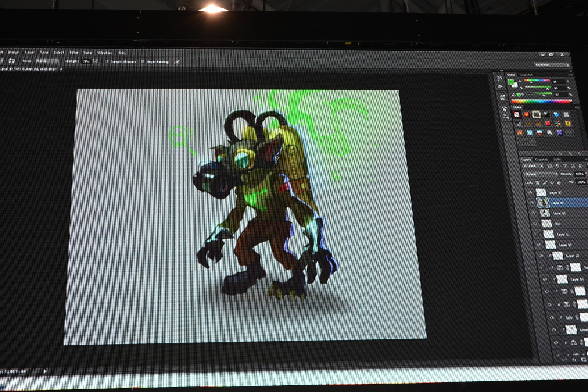Viewport: 588px width, 392px height.
Task: Apply the blue glass style swatch
Action: point(556,115)
